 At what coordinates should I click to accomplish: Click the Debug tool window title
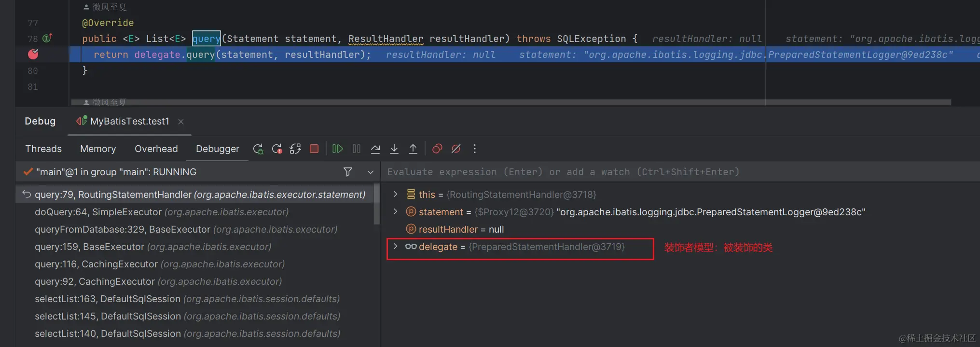tap(40, 121)
